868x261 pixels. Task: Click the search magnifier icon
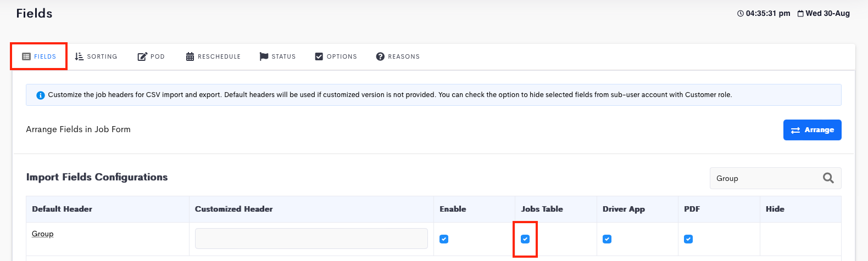click(x=828, y=178)
